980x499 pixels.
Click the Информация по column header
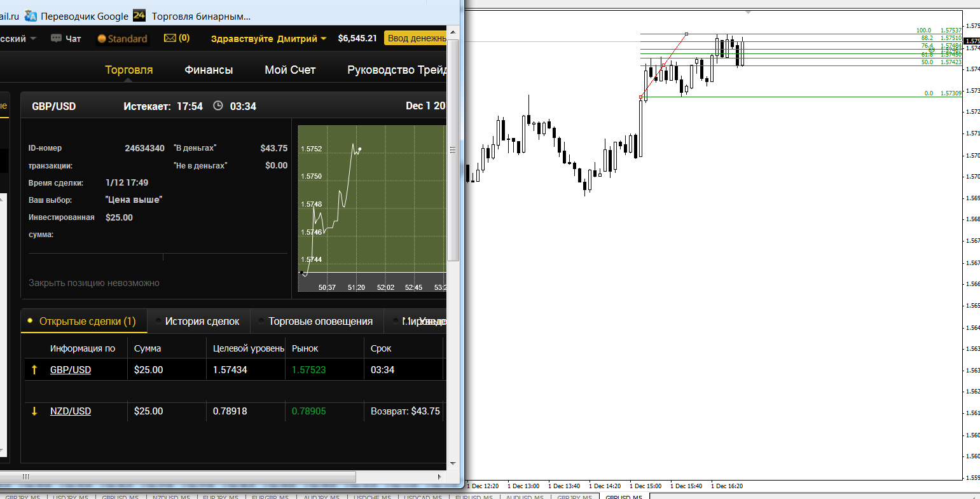point(83,348)
